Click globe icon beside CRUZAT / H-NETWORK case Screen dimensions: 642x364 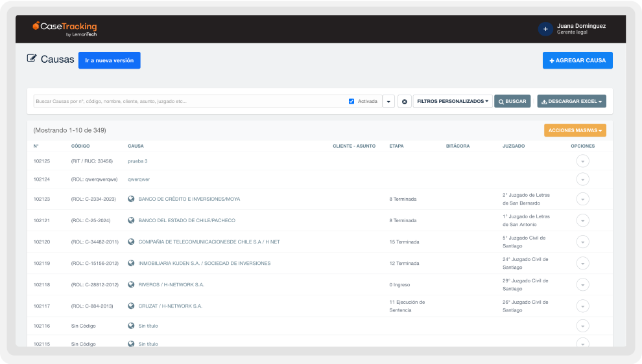(131, 306)
